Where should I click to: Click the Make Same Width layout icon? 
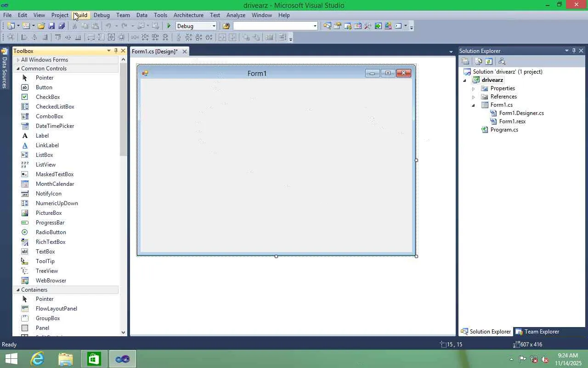91,38
